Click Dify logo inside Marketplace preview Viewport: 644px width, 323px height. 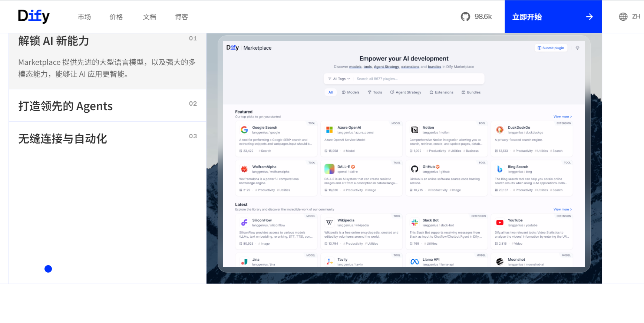[232, 47]
